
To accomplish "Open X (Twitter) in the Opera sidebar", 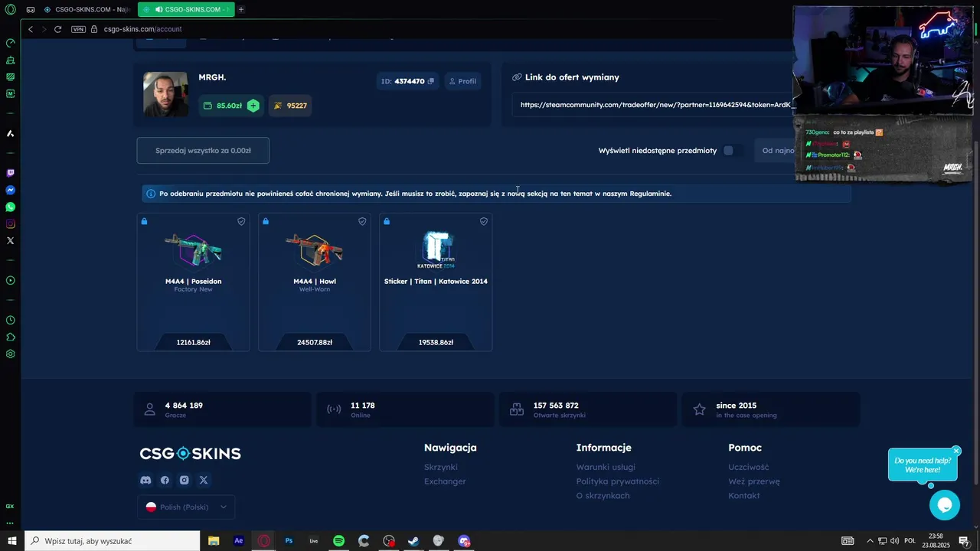I will point(10,241).
